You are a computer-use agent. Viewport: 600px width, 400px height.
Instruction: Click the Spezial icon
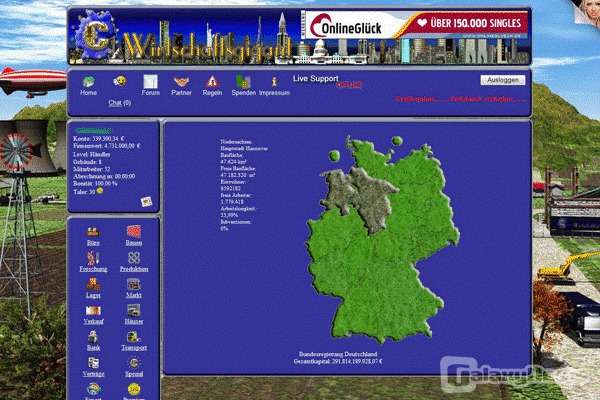pos(134,363)
